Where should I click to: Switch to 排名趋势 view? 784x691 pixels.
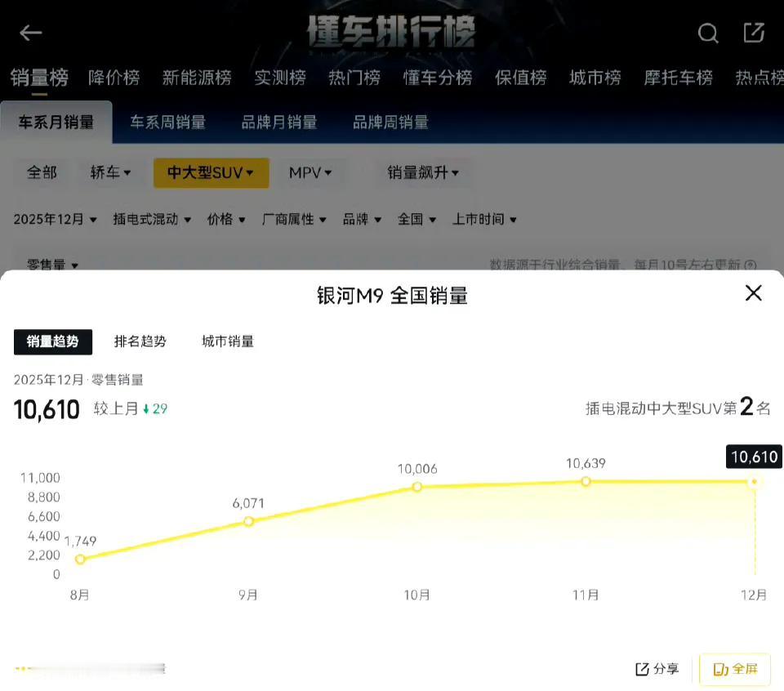[140, 341]
